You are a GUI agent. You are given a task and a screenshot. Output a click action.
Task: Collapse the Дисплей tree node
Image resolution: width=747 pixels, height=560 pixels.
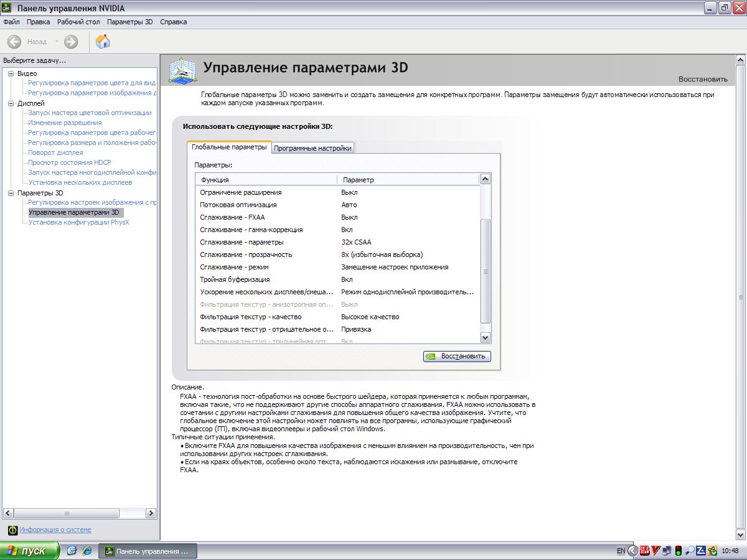(x=11, y=103)
